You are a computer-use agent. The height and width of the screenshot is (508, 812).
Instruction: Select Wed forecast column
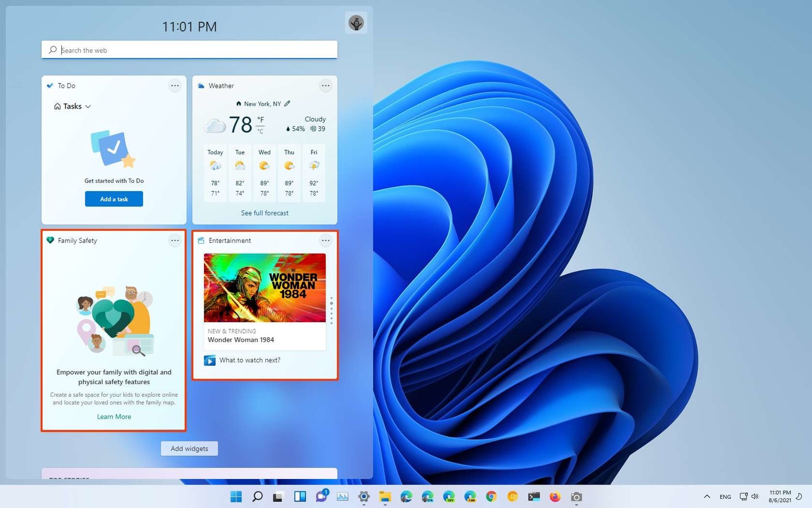tap(264, 174)
